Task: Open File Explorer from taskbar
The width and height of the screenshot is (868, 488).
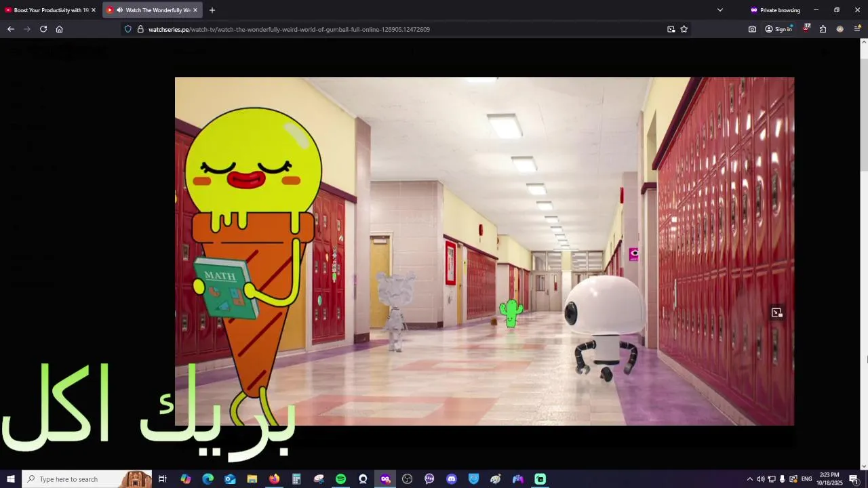Action: point(252,479)
